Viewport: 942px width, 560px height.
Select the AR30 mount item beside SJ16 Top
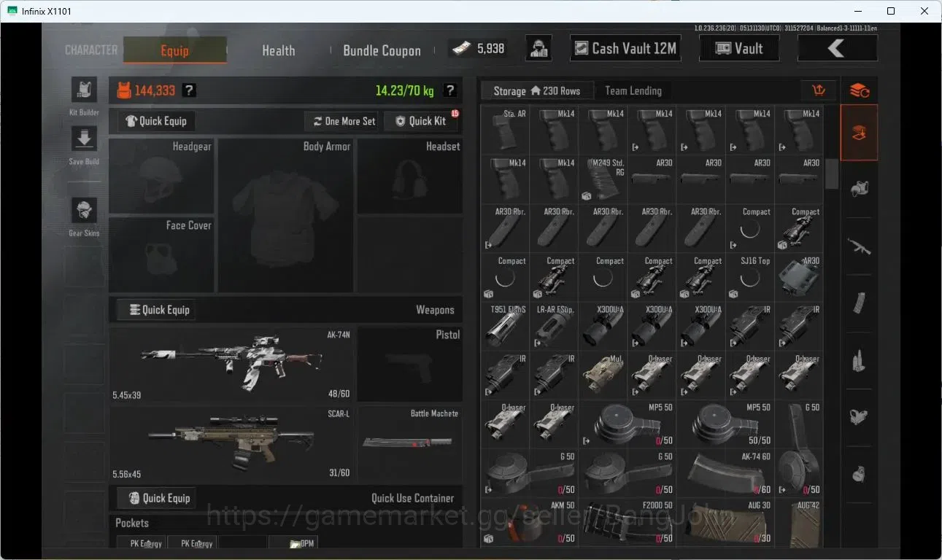[x=799, y=276]
